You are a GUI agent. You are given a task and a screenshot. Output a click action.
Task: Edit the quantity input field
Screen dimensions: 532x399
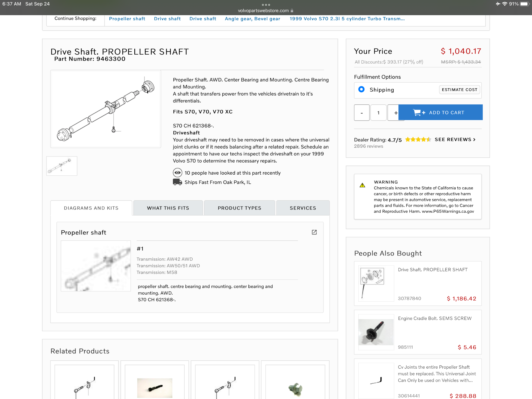[x=378, y=113]
